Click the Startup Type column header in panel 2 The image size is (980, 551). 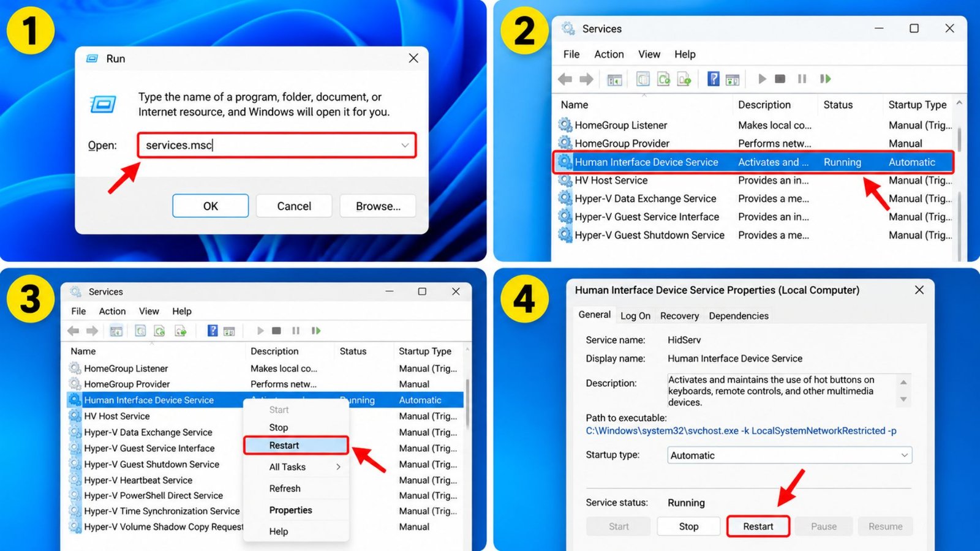pyautogui.click(x=917, y=105)
